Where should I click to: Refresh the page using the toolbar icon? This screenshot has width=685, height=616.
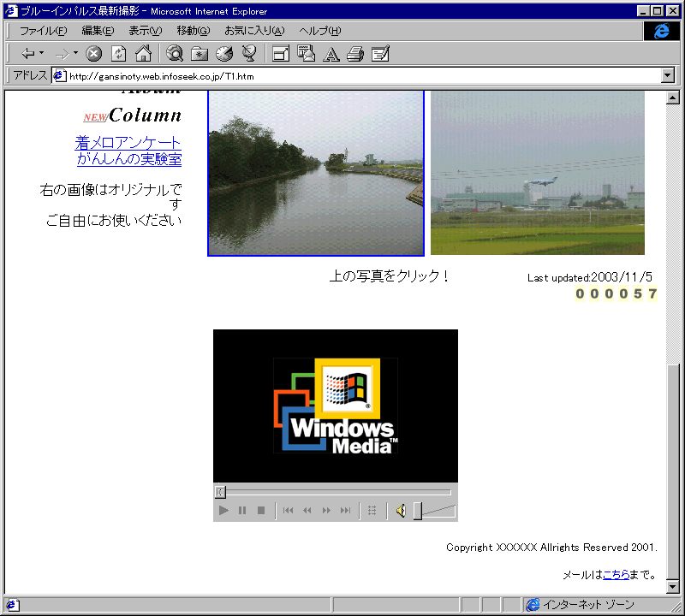coord(118,54)
